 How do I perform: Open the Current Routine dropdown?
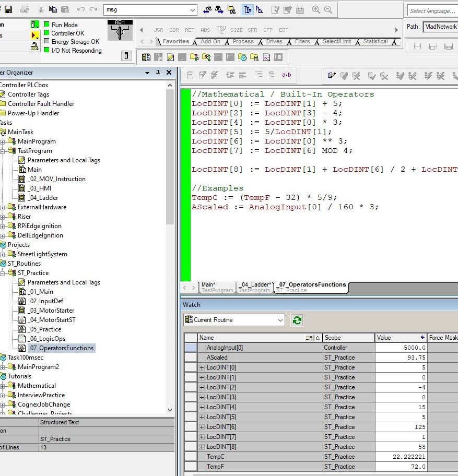[x=279, y=320]
